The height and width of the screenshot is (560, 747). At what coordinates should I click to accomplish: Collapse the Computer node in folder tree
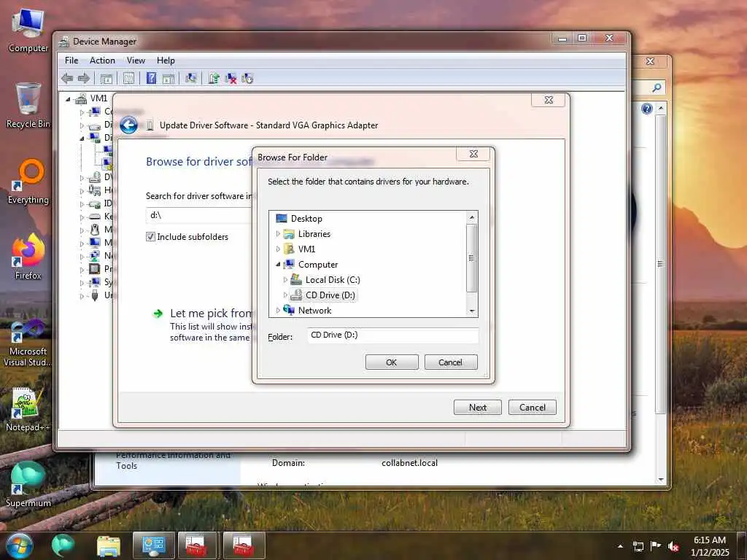278,264
